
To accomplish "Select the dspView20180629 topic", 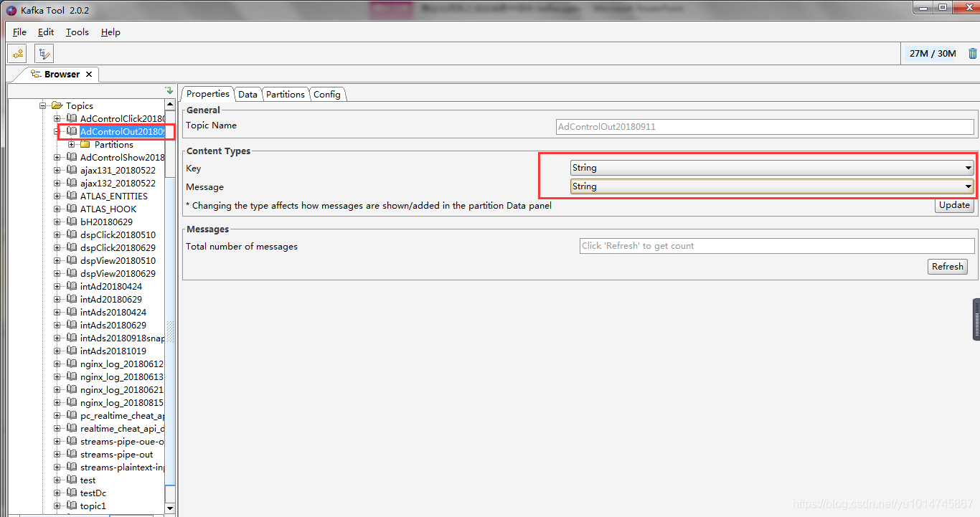I will click(x=118, y=273).
